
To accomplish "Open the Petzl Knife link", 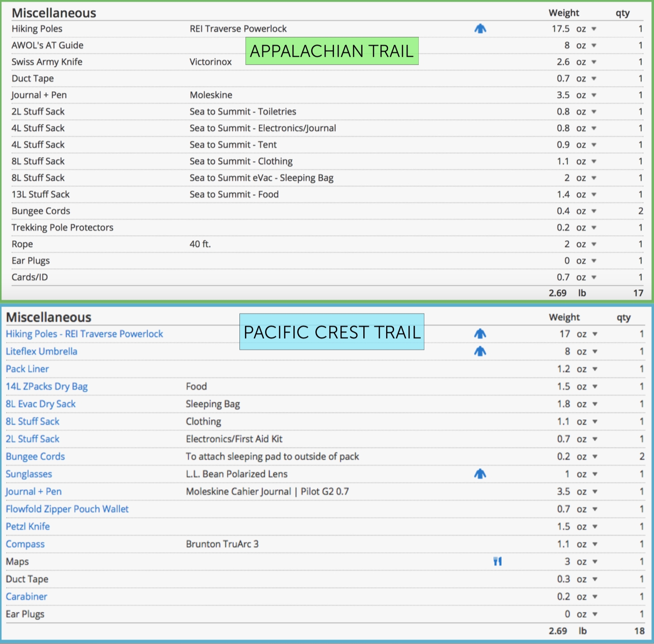I will [x=27, y=527].
